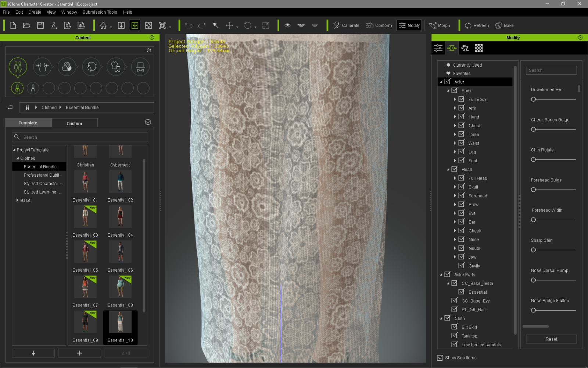
Task: Click the Content panel Search field
Action: tap(79, 137)
